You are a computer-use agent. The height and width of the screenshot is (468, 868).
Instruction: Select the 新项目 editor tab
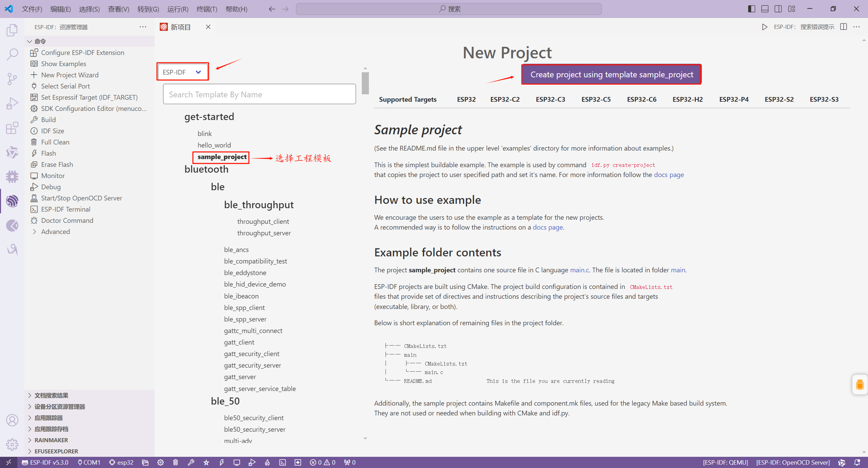(x=180, y=27)
